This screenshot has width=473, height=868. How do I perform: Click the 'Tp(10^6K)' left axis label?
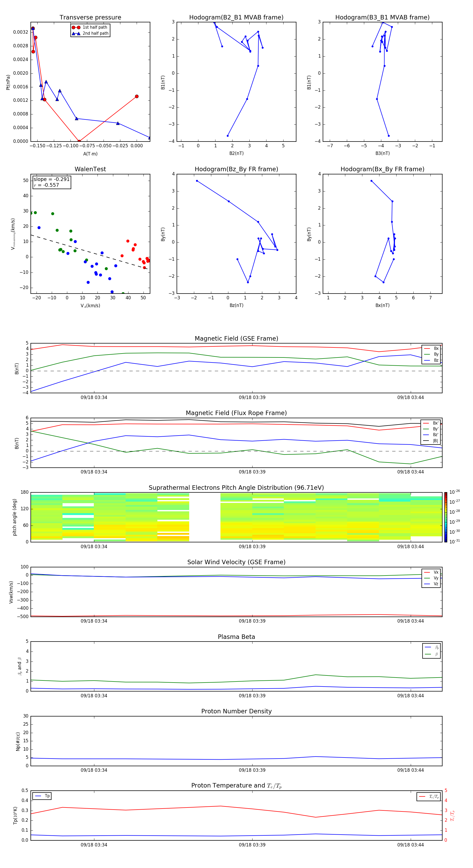pyautogui.click(x=16, y=815)
